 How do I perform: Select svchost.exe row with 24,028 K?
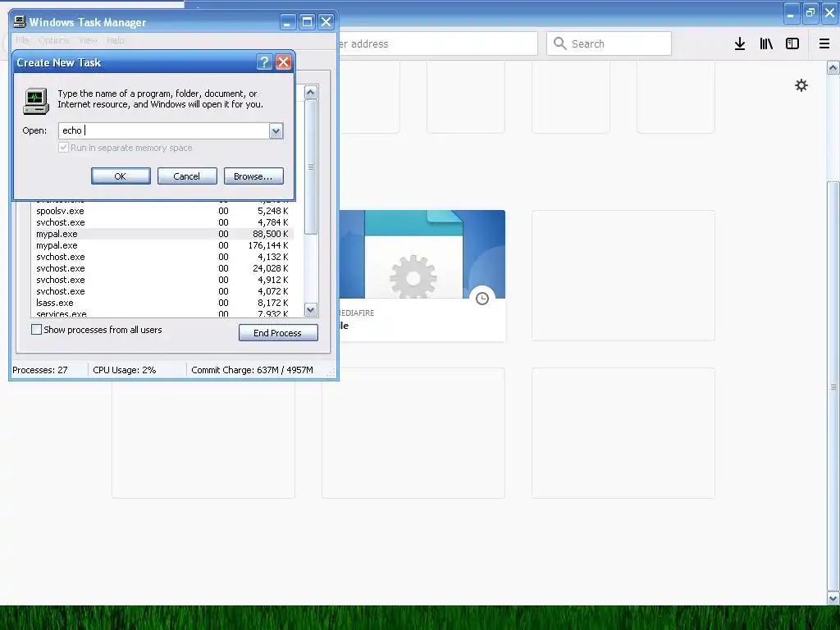(162, 268)
